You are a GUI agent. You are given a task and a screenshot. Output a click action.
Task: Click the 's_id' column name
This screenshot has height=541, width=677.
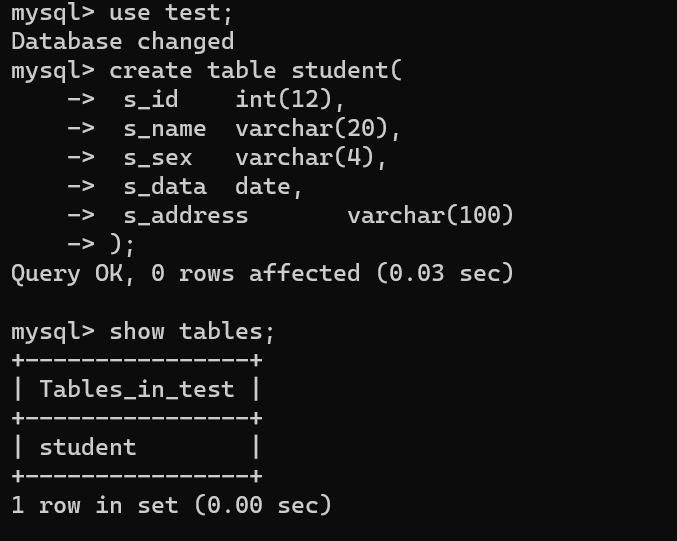pyautogui.click(x=151, y=100)
